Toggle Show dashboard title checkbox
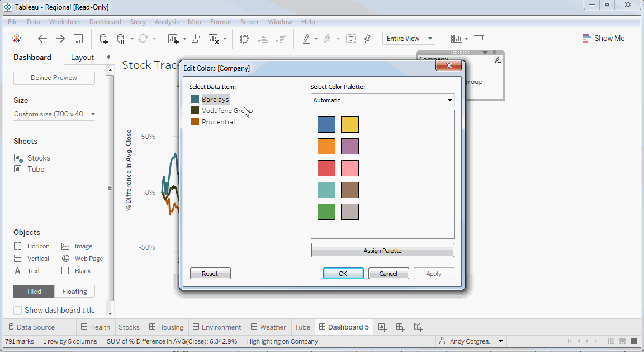 17,309
